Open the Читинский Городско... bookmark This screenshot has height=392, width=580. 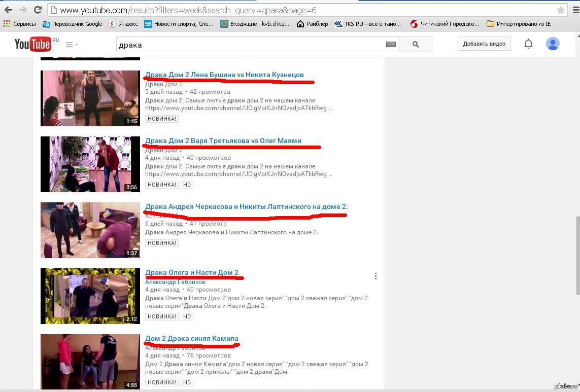(x=445, y=24)
